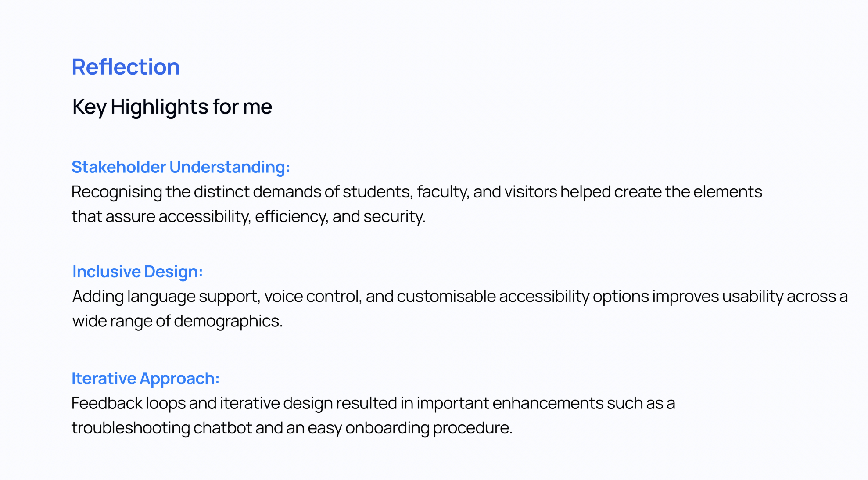Select the Iterative Approach heading
This screenshot has width=868, height=480.
(145, 378)
